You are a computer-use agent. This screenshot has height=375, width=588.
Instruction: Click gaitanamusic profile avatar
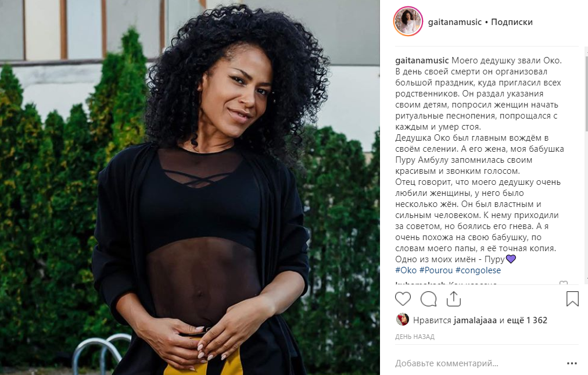pos(408,22)
